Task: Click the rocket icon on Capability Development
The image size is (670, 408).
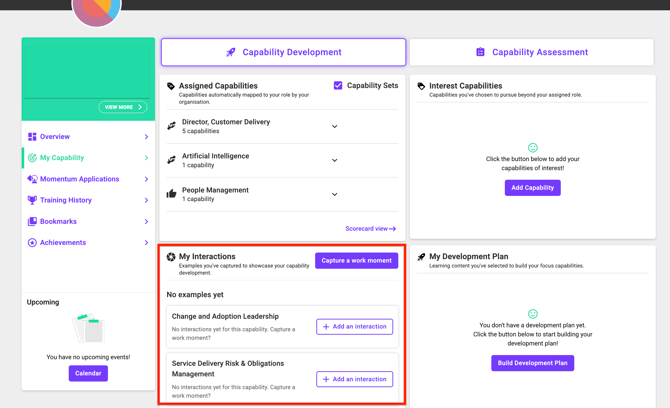Action: click(x=231, y=52)
